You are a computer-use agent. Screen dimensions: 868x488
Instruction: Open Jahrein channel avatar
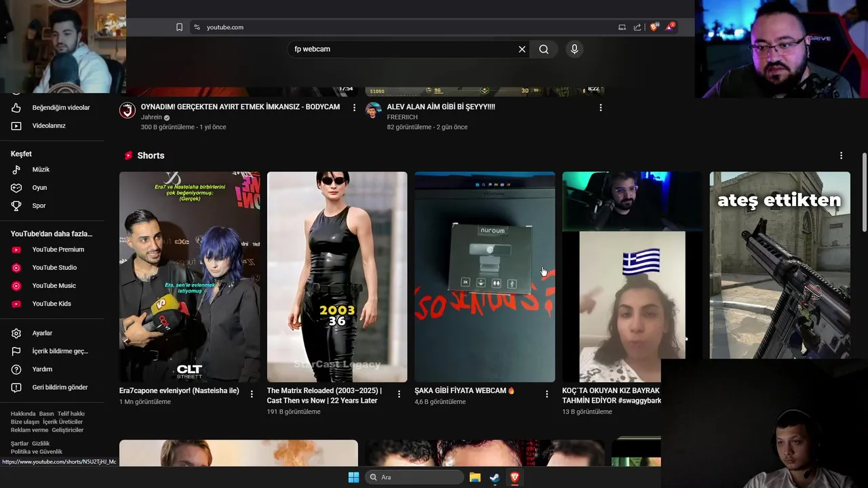click(127, 110)
